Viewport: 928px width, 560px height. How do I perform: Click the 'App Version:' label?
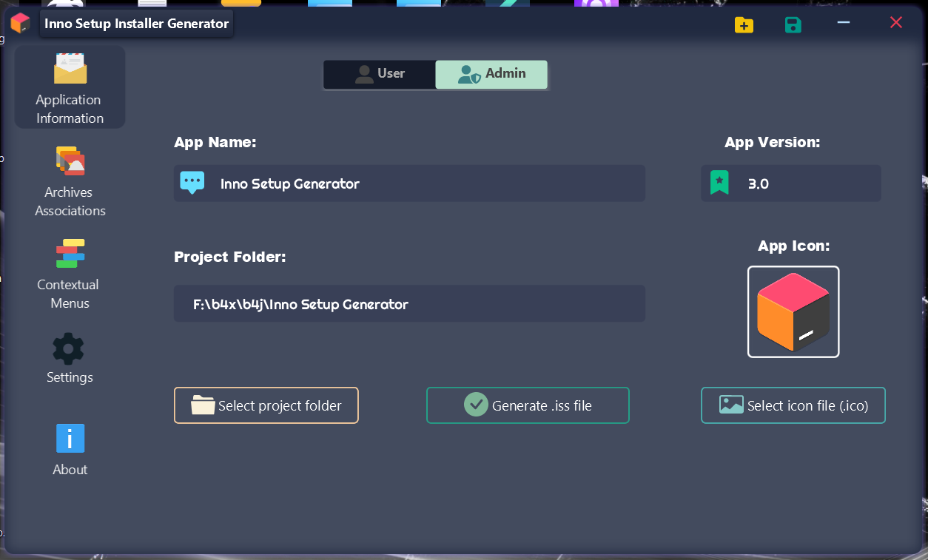pos(773,142)
